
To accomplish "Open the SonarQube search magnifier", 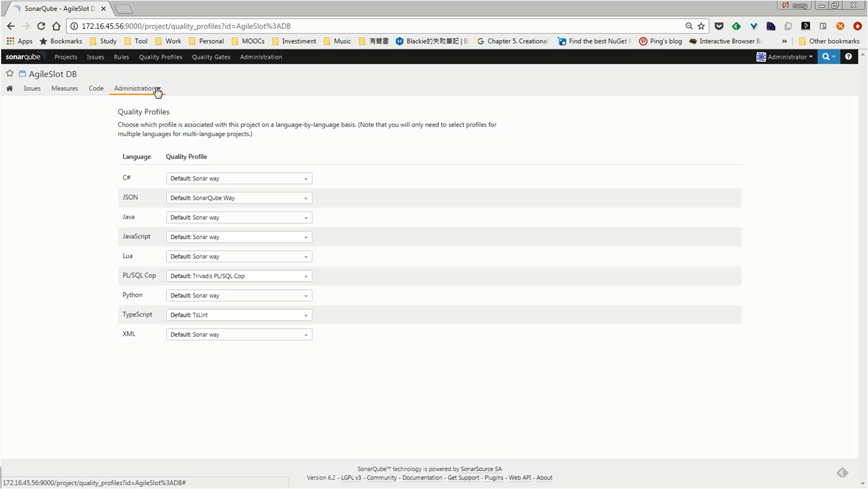I will coord(828,57).
